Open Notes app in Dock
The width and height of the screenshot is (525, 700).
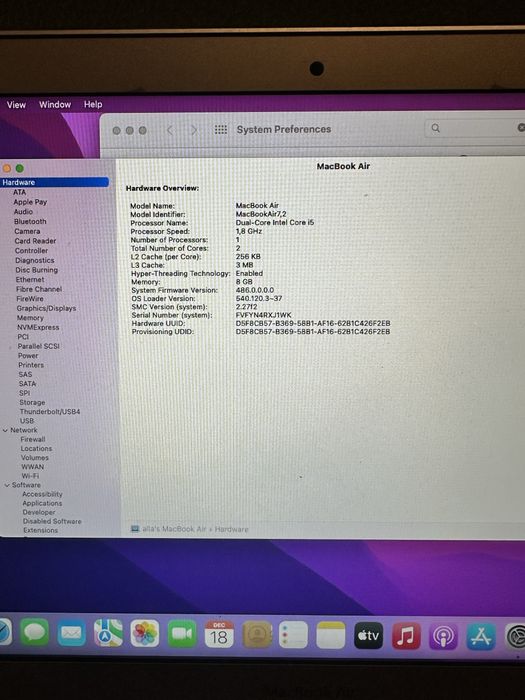tap(331, 635)
